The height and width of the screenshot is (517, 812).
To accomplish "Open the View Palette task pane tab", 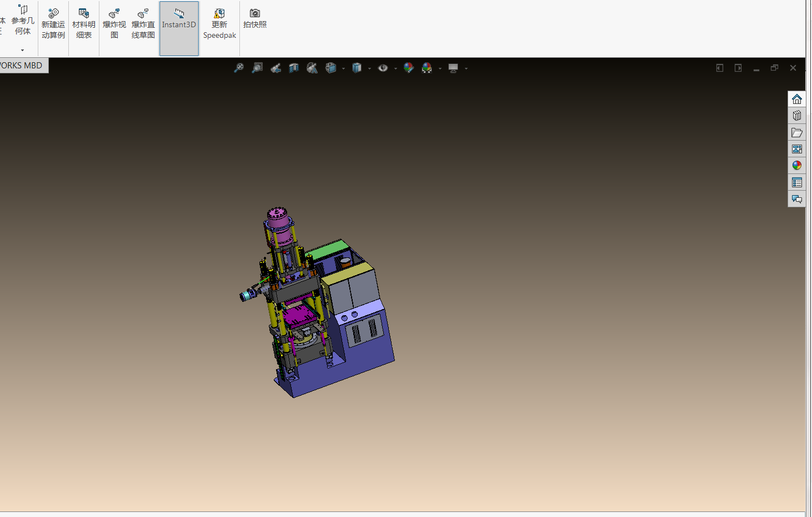I will [797, 149].
